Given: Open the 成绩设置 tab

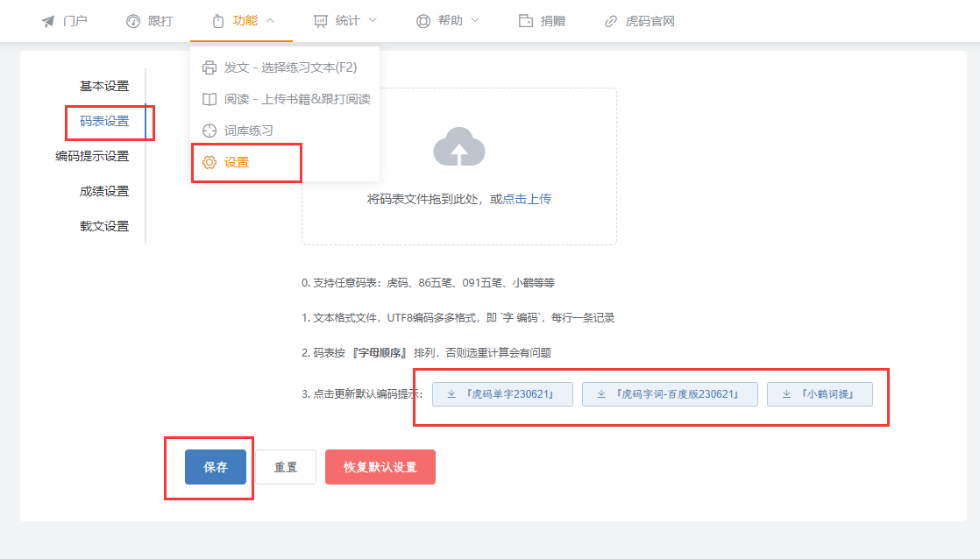Looking at the screenshot, I should 104,191.
